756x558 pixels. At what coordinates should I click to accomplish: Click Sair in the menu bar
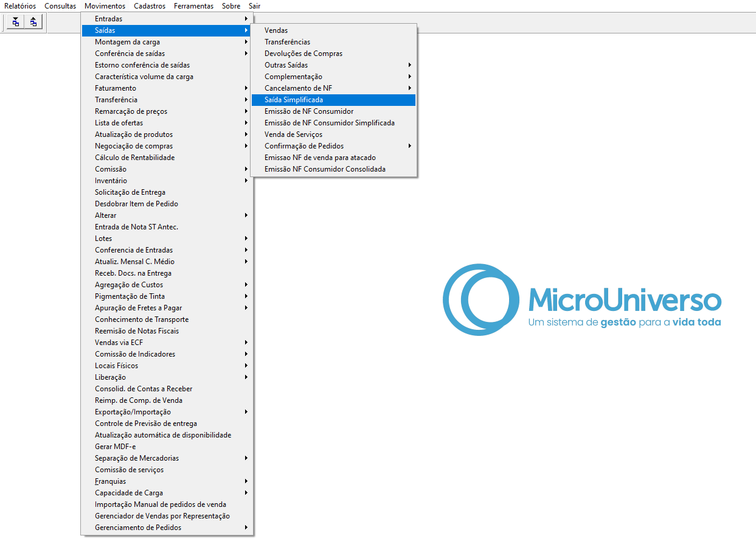[254, 6]
